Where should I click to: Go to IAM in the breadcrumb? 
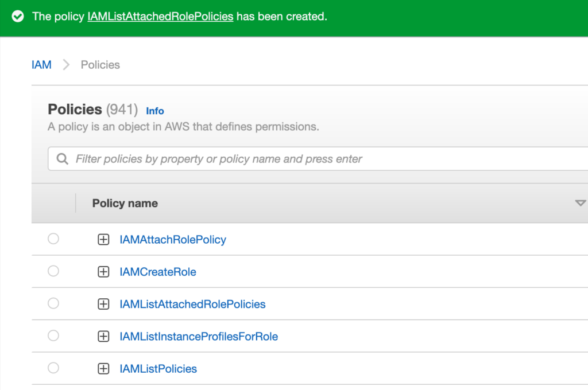coord(41,65)
